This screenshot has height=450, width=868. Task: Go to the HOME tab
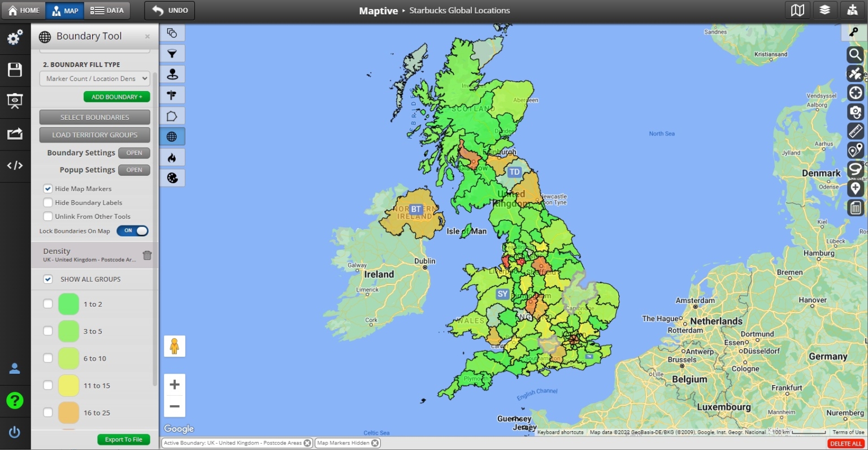click(24, 11)
